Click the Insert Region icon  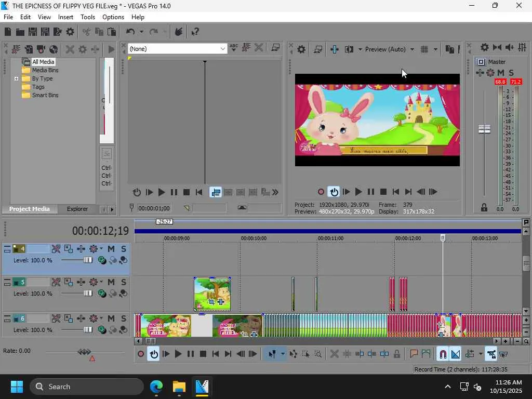426,354
